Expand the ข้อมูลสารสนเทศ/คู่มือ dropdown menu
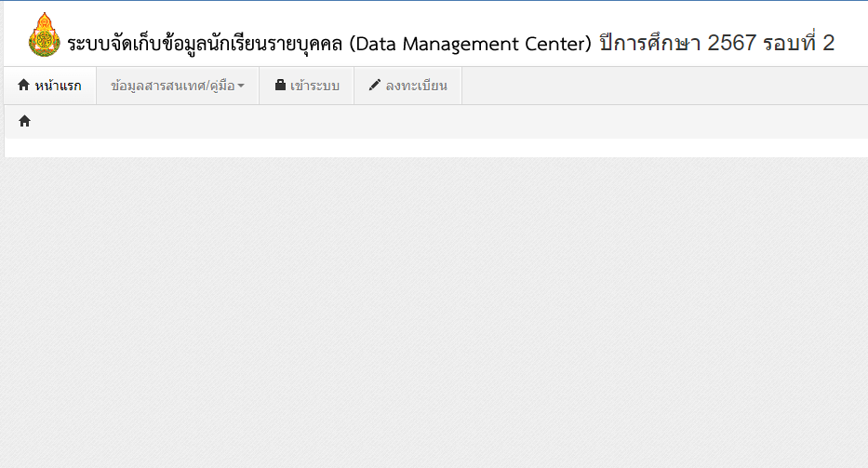Image resolution: width=868 pixels, height=468 pixels. (x=177, y=86)
